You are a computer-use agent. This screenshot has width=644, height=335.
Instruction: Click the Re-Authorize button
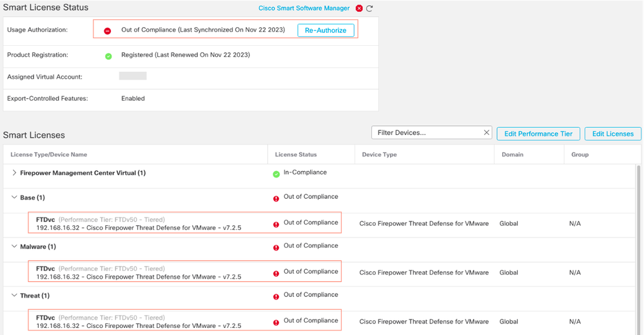326,30
